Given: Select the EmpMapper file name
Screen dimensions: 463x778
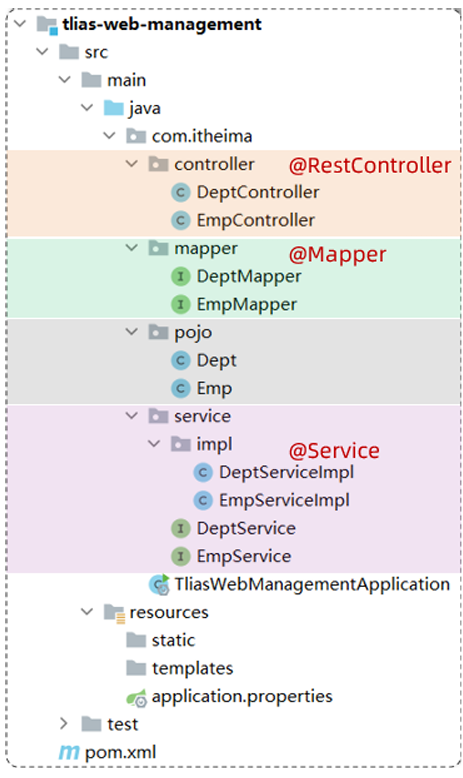Looking at the screenshot, I should point(247,305).
